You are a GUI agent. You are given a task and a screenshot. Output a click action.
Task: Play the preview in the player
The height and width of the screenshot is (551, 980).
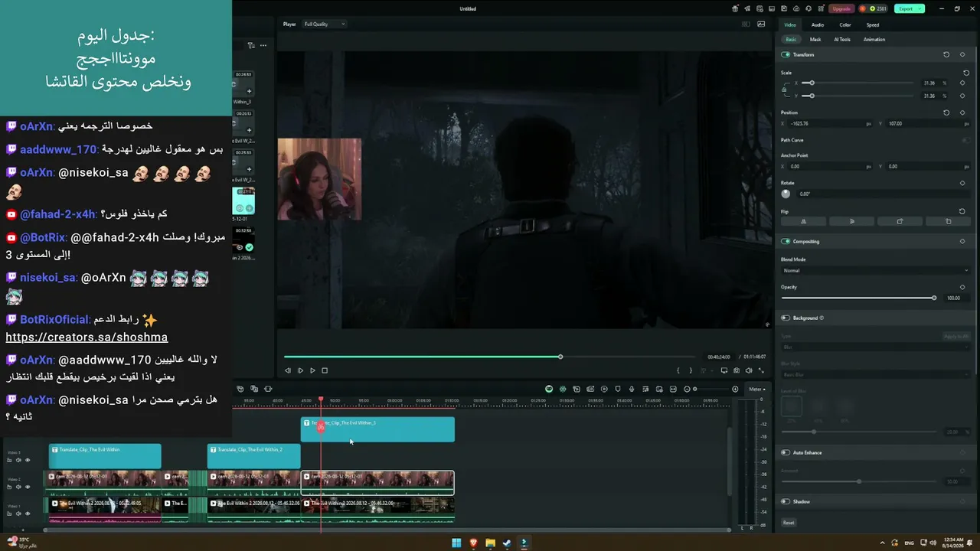tap(312, 370)
